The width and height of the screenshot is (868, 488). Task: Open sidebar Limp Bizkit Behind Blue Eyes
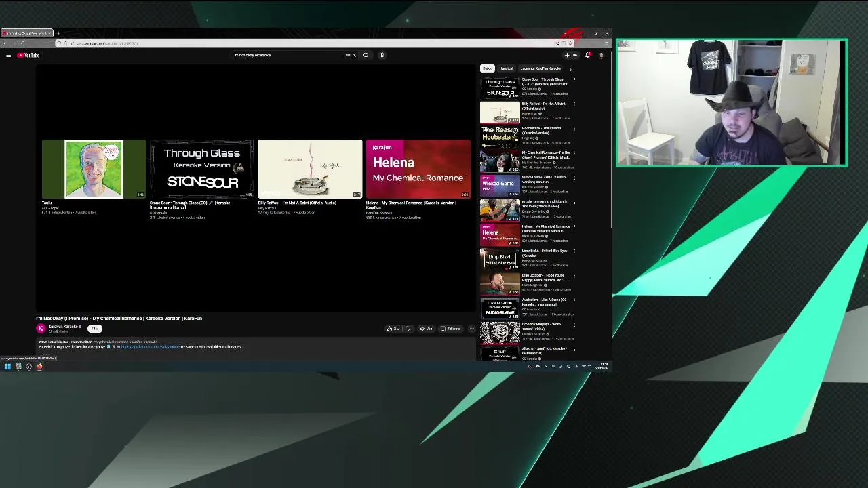pyautogui.click(x=500, y=260)
